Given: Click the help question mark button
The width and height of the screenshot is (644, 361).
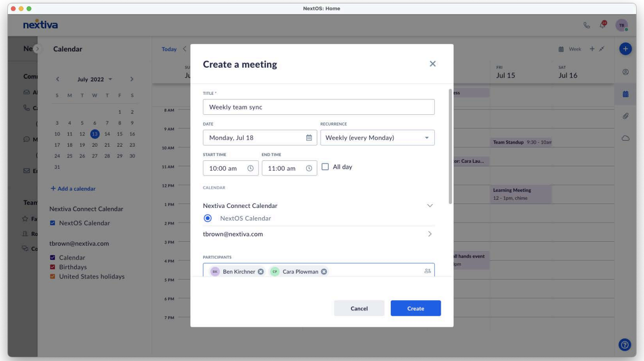Looking at the screenshot, I should (x=625, y=344).
